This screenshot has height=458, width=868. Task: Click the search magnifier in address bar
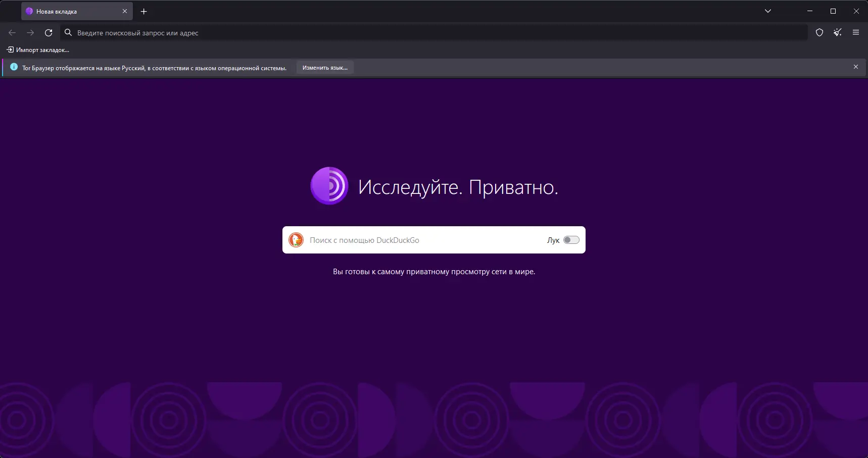click(x=67, y=33)
